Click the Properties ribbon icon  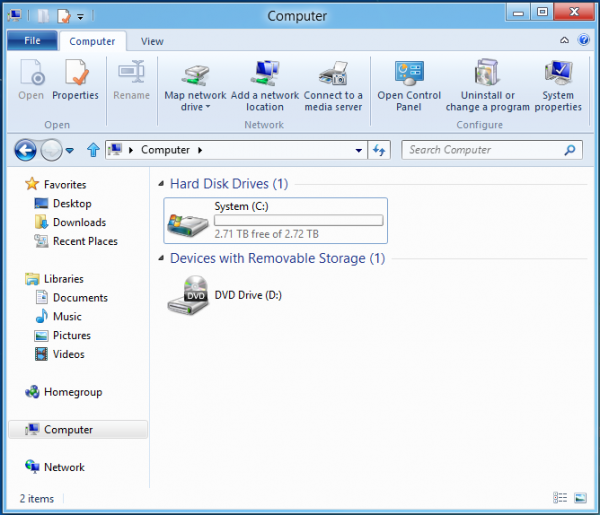75,72
